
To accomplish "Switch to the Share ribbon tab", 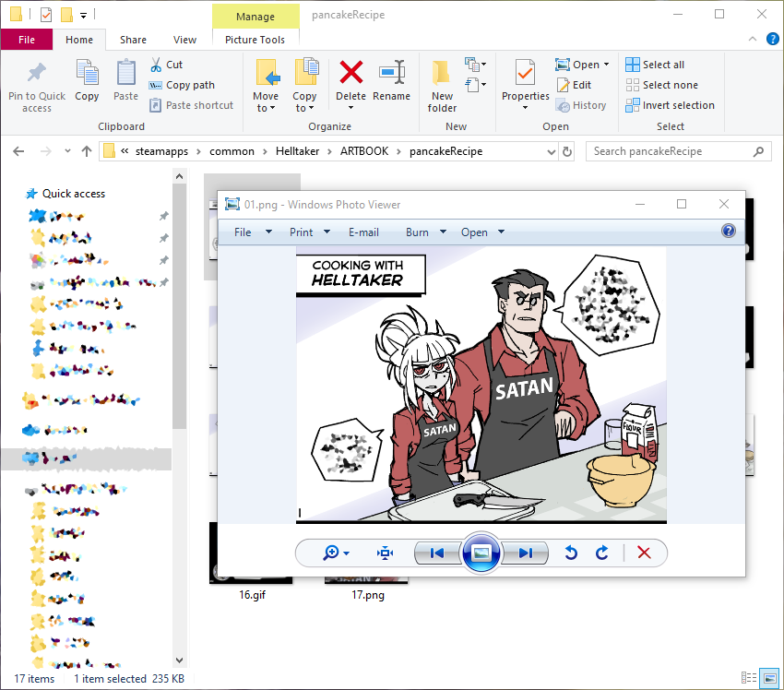I will point(133,40).
